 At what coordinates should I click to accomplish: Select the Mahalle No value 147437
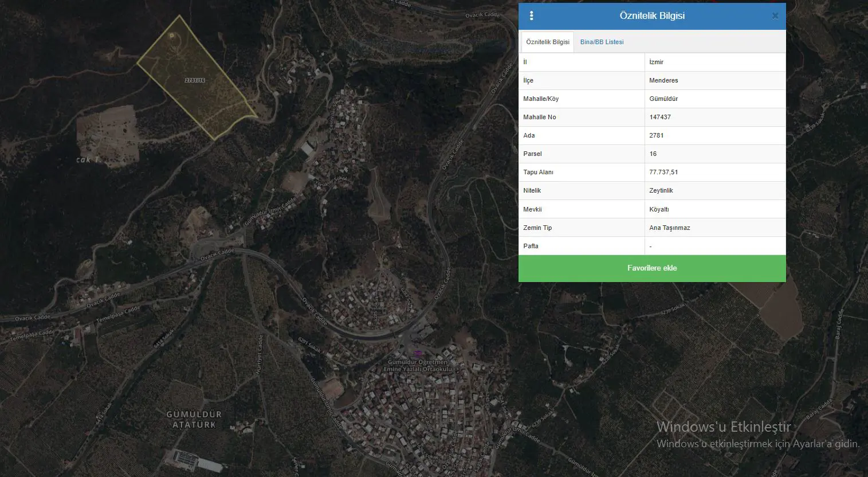tap(660, 117)
